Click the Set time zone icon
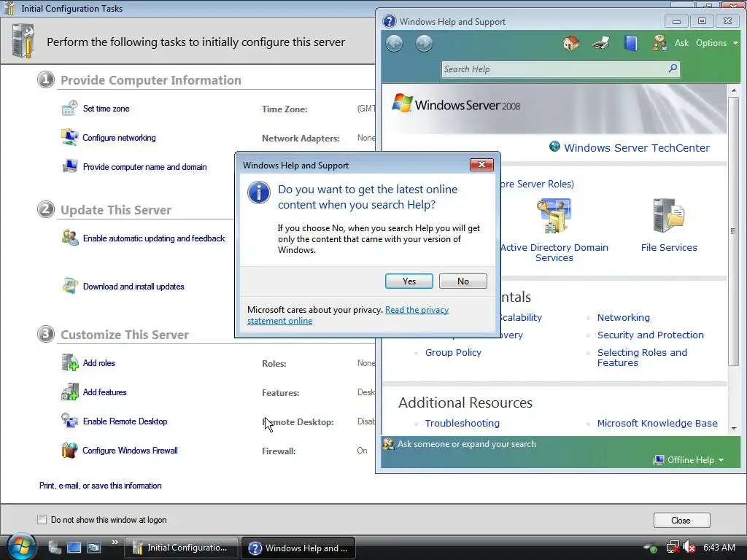The image size is (747, 560). click(69, 108)
